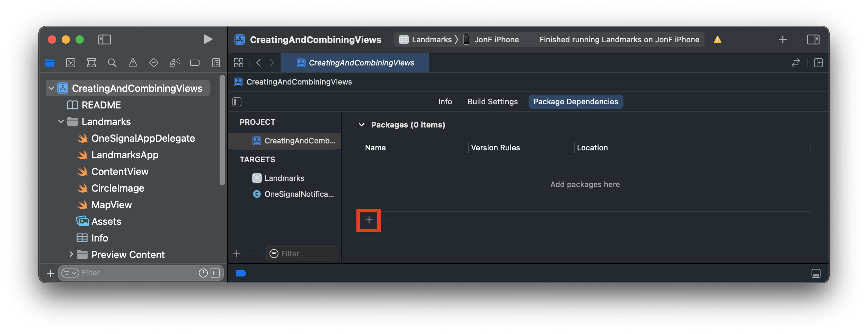Image resolution: width=868 pixels, height=334 pixels.
Task: Click the yellow warning icon in the activity bar
Action: (718, 39)
